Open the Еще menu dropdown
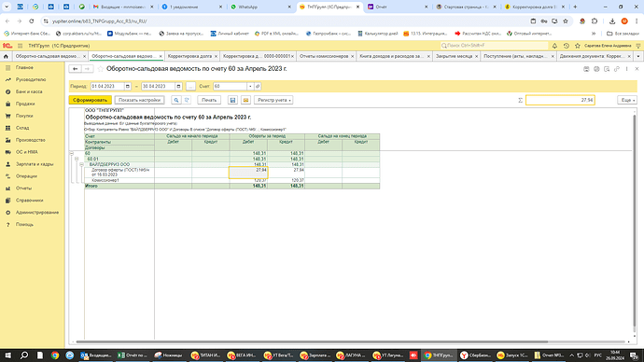The height and width of the screenshot is (362, 644). pyautogui.click(x=627, y=100)
